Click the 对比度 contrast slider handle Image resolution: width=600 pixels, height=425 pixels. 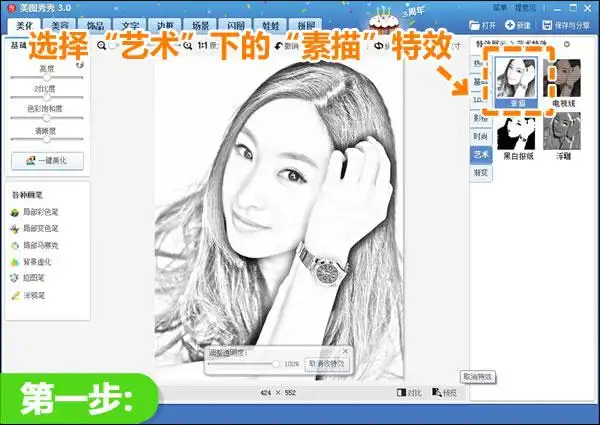[x=47, y=98]
